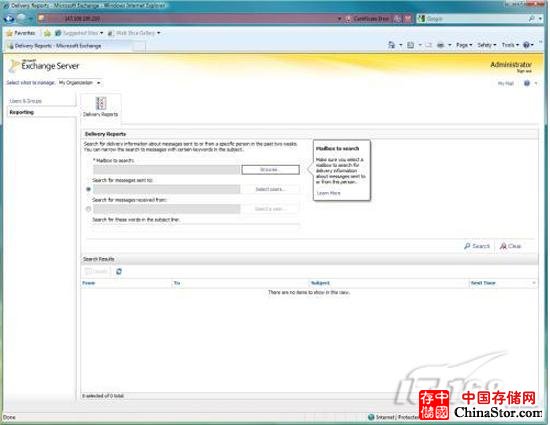Image resolution: width=550 pixels, height=425 pixels.
Task: Click the Delivery Reports icon tab
Action: (x=101, y=107)
